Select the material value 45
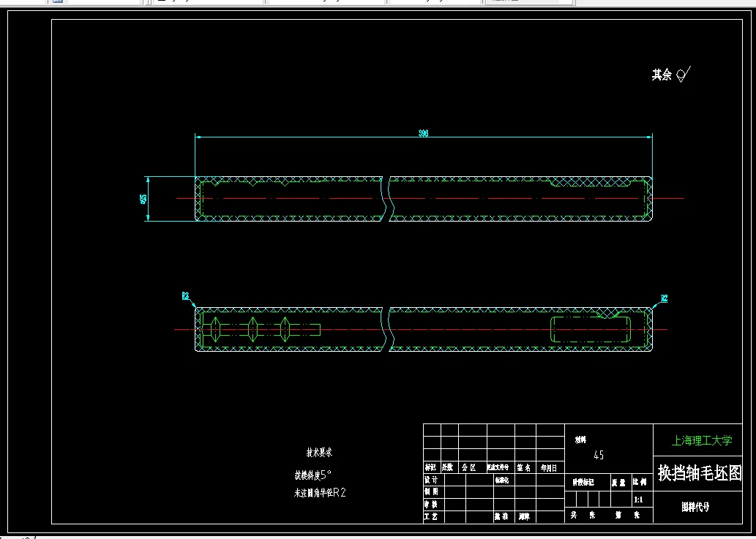This screenshot has width=756, height=539. coord(599,455)
